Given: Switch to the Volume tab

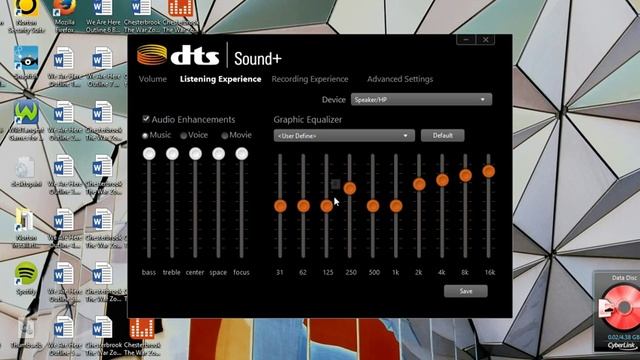Looking at the screenshot, I should [153, 79].
